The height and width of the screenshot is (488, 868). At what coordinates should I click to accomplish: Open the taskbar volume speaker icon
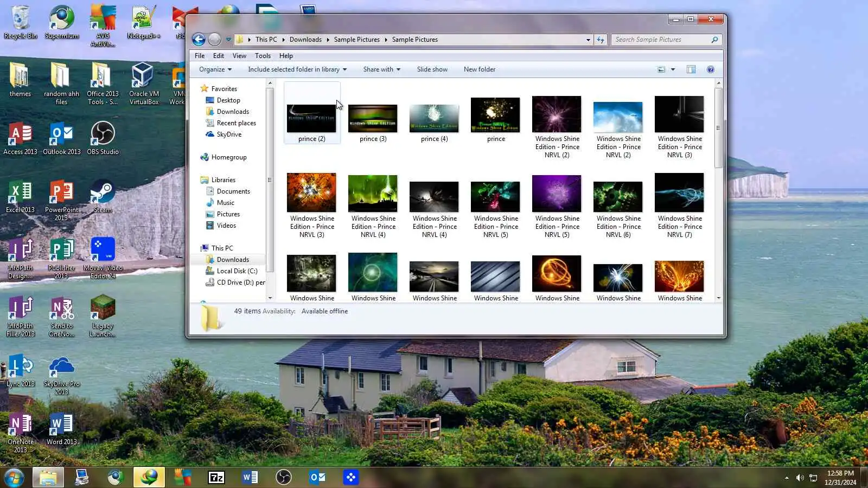[x=800, y=478]
